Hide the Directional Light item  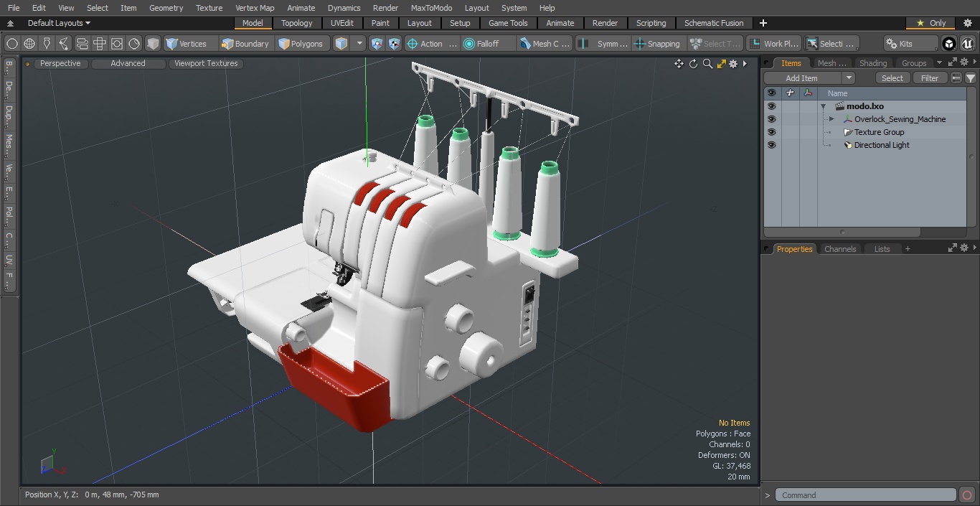[x=771, y=145]
